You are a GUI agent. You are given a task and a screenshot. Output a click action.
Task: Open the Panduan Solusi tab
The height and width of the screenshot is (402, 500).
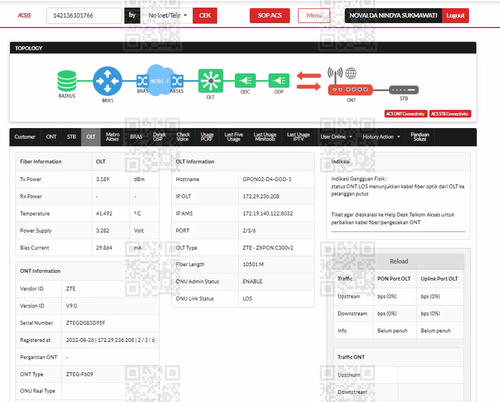[x=420, y=137]
